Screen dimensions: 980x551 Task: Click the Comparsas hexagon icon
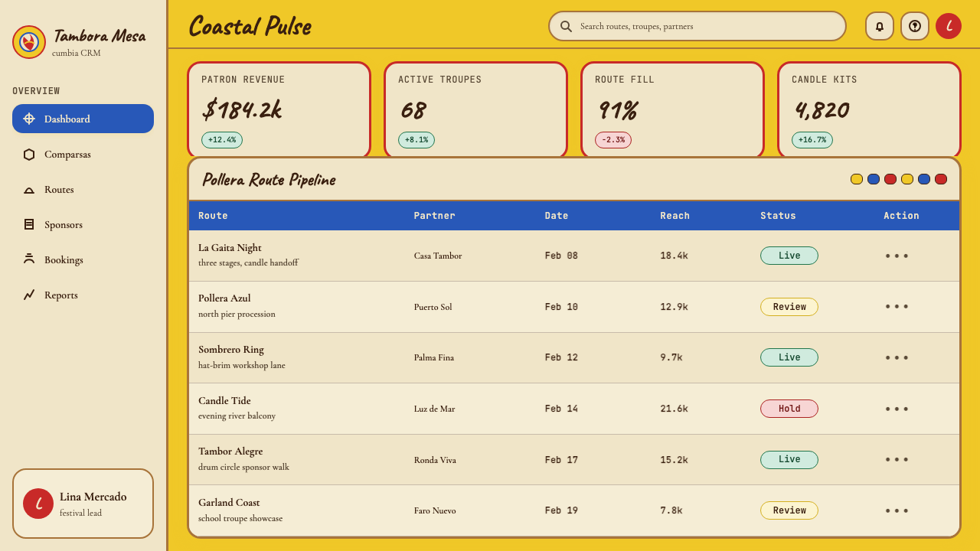click(29, 154)
